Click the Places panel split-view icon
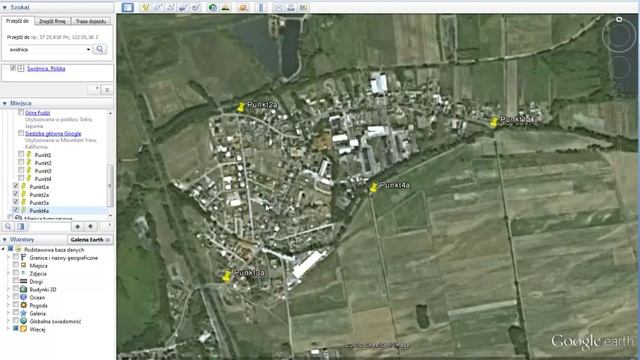 pos(21,227)
